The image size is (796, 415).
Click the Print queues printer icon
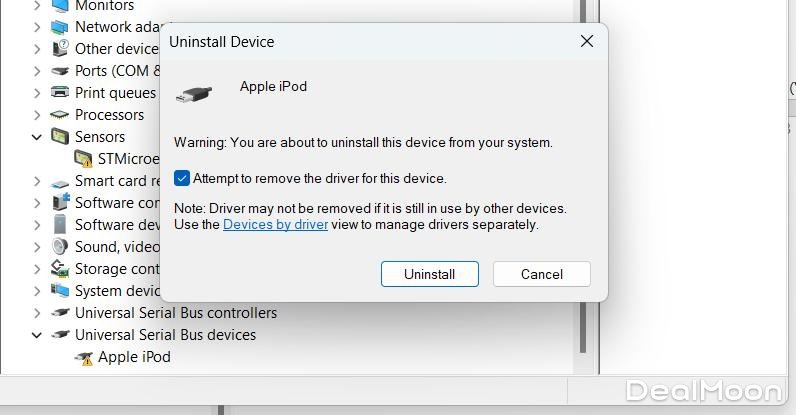click(x=60, y=93)
